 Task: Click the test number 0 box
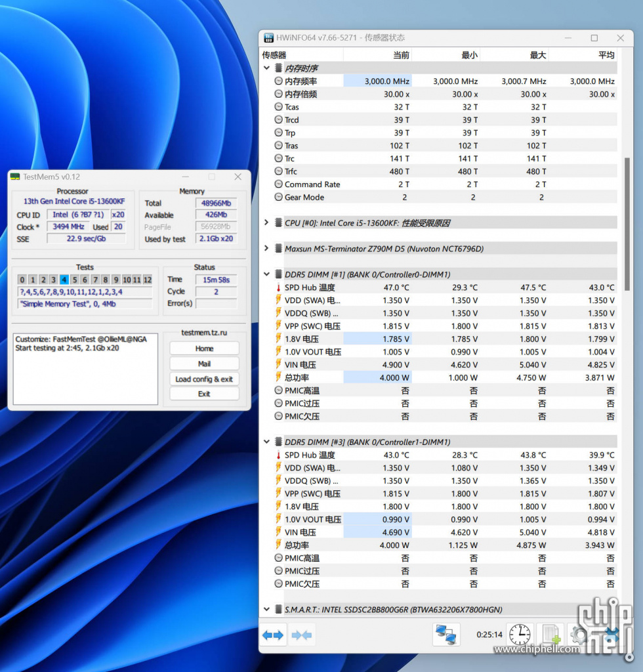click(22, 280)
